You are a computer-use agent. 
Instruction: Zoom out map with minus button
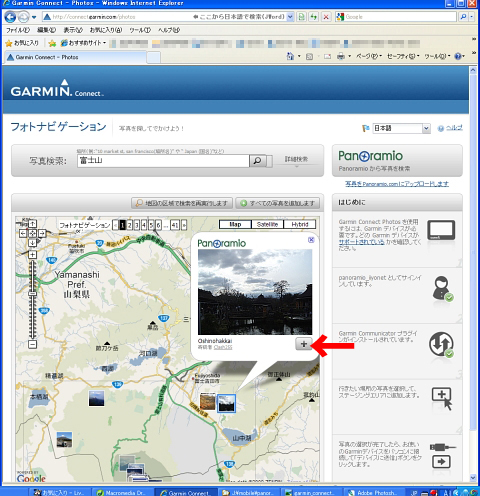pyautogui.click(x=32, y=344)
